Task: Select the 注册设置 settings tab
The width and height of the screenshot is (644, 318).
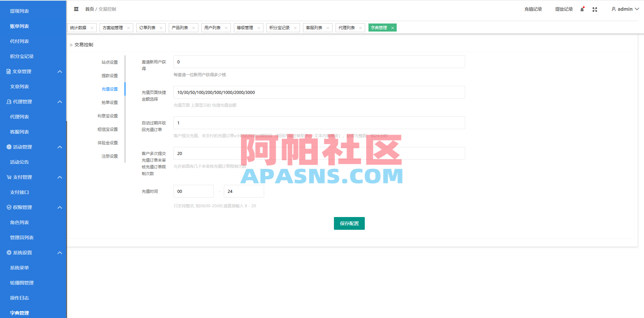Action: (110, 156)
